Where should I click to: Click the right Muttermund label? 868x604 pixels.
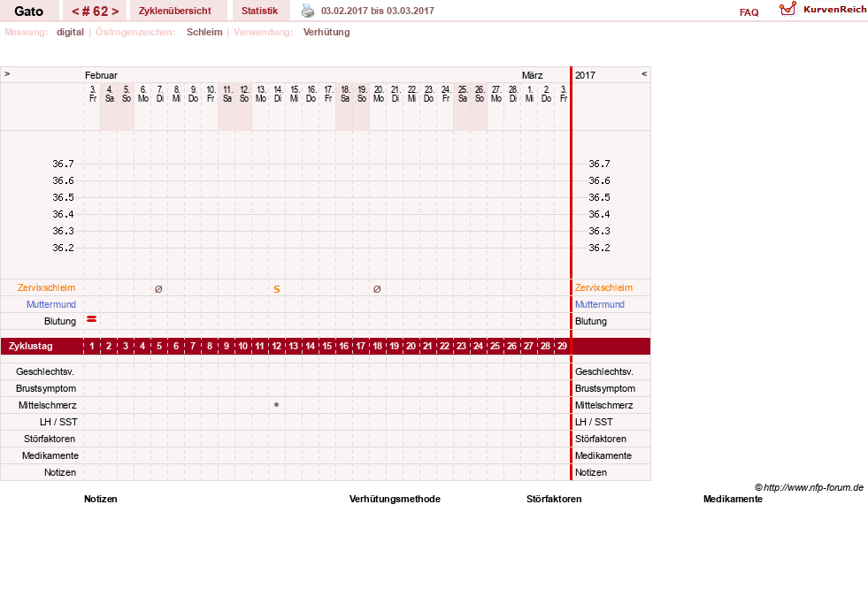(600, 304)
